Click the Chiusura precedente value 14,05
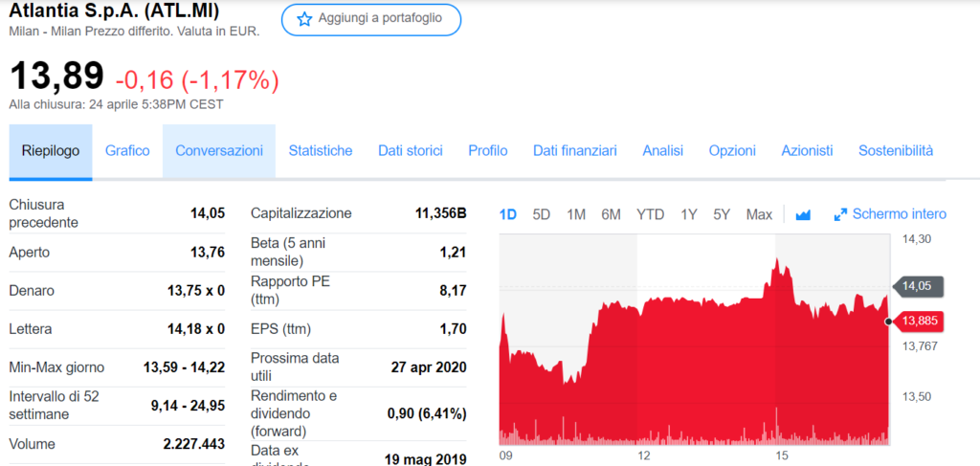 pyautogui.click(x=208, y=213)
